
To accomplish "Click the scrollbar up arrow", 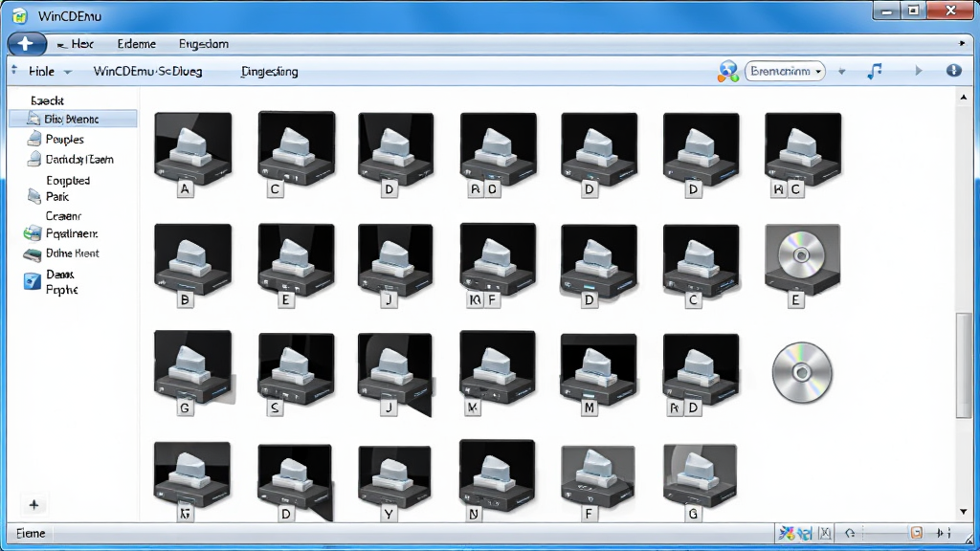I will (963, 97).
